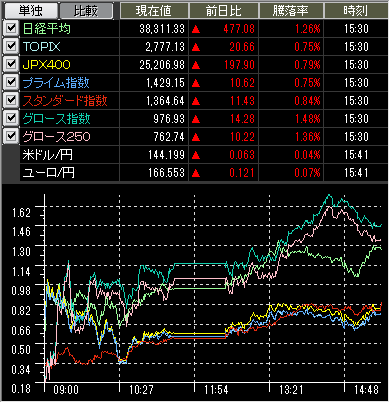Toggle the グロース250 checkbox
This screenshot has width=390, height=403.
point(11,136)
